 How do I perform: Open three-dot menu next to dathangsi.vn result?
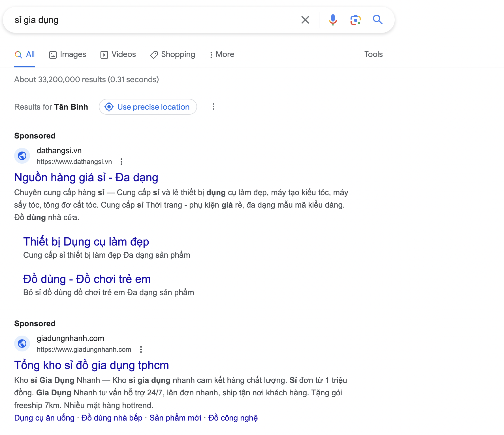121,162
